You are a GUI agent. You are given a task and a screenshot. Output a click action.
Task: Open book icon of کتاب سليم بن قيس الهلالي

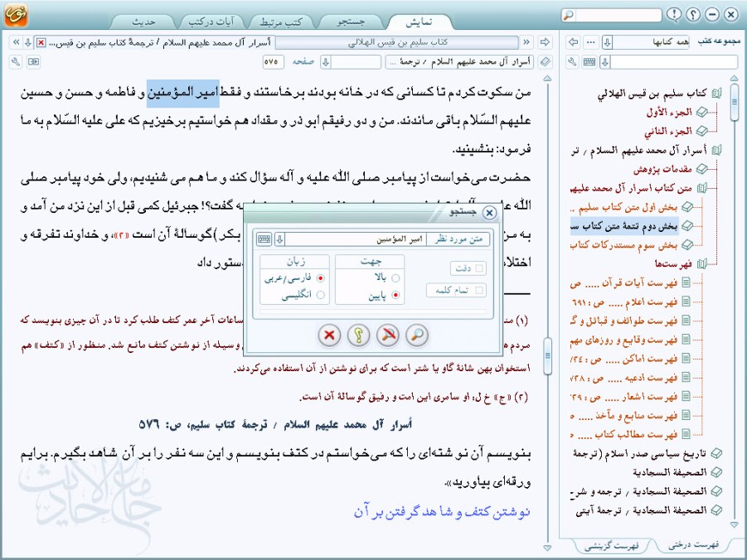pos(716,94)
